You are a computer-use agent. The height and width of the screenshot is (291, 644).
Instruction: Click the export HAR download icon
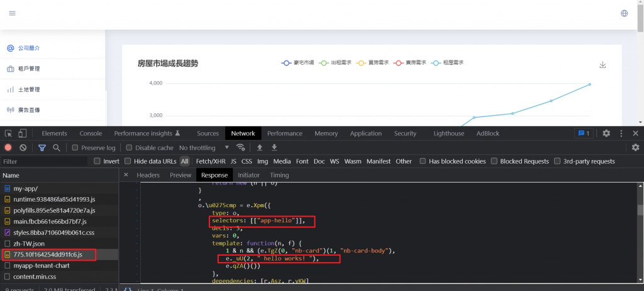(x=274, y=147)
